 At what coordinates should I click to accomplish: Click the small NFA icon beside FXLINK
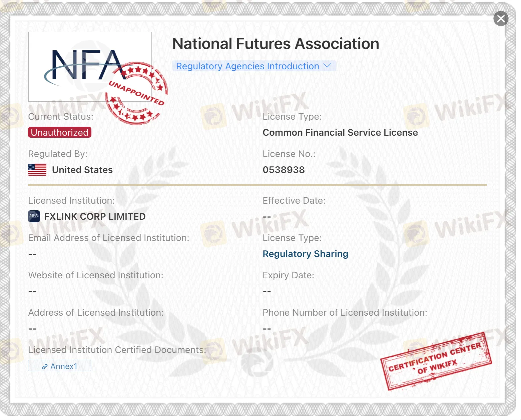(34, 216)
